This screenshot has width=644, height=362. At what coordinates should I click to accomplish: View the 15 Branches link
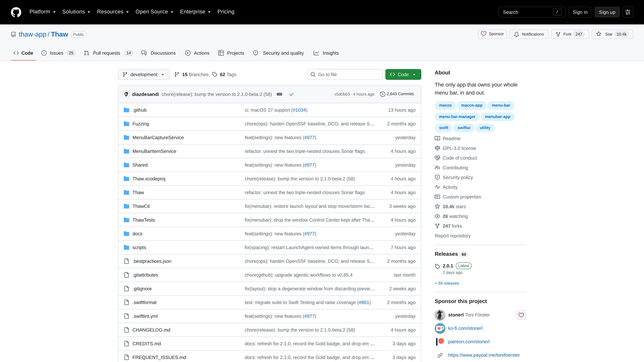point(192,74)
